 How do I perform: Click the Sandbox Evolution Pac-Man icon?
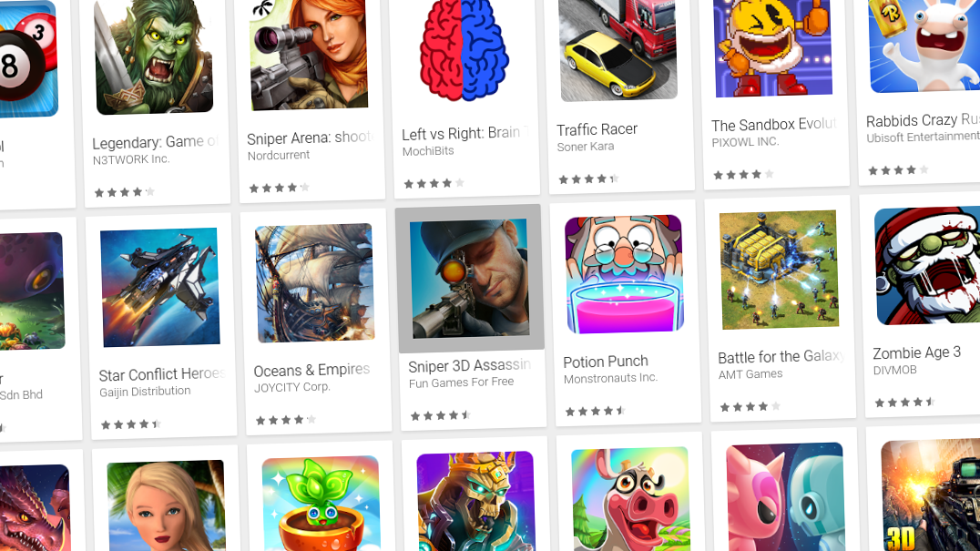point(773,48)
